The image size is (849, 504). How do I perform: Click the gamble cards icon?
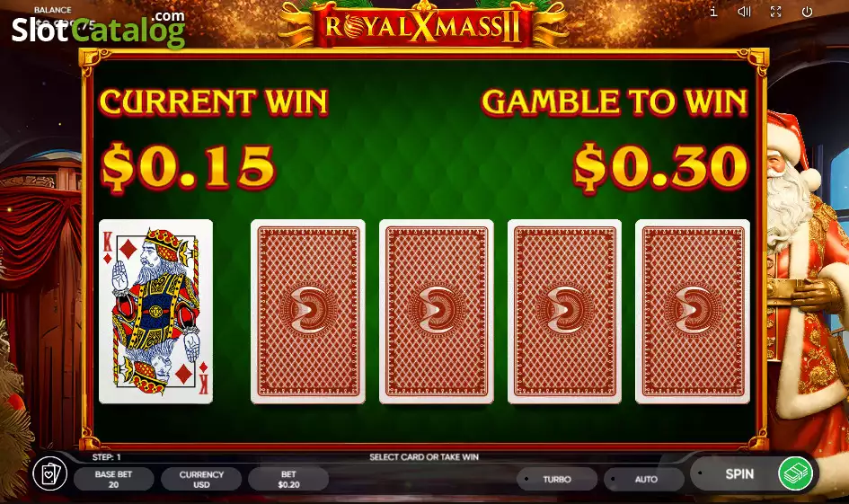tap(49, 473)
